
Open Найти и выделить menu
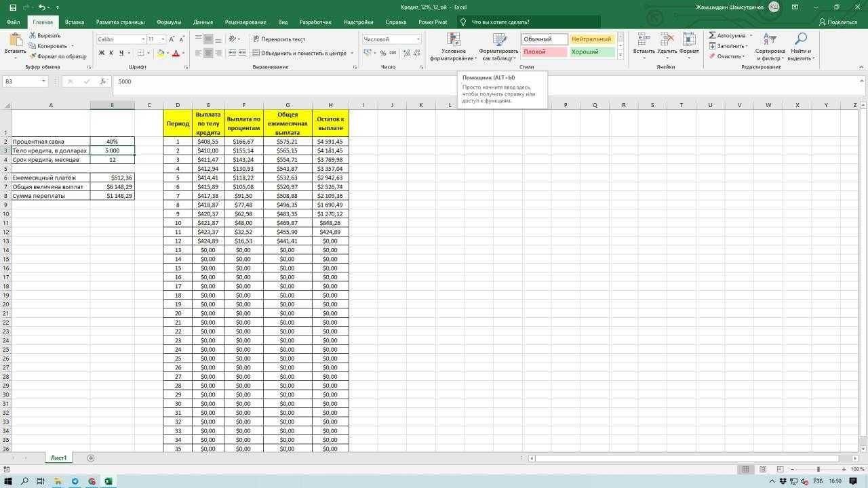tap(801, 46)
